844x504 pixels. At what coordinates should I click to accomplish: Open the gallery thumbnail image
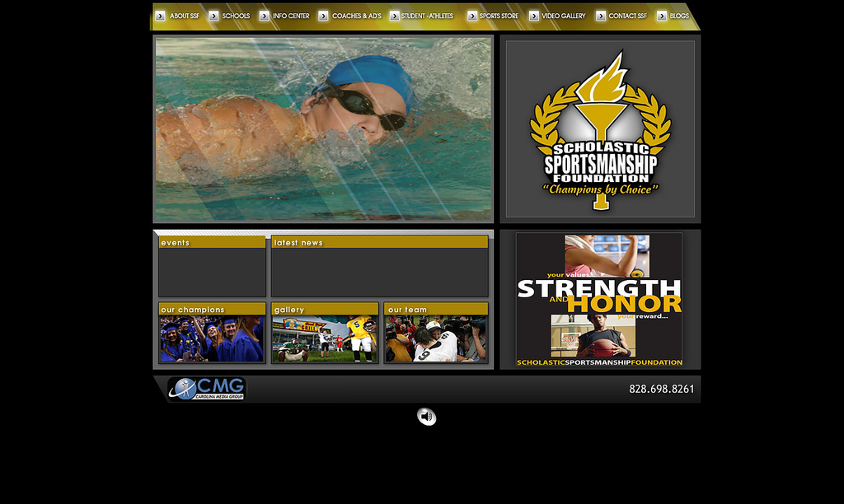tap(324, 338)
